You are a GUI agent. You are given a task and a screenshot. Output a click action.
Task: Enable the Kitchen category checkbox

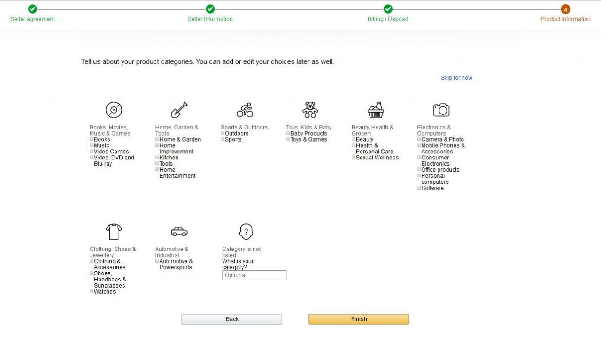(157, 158)
